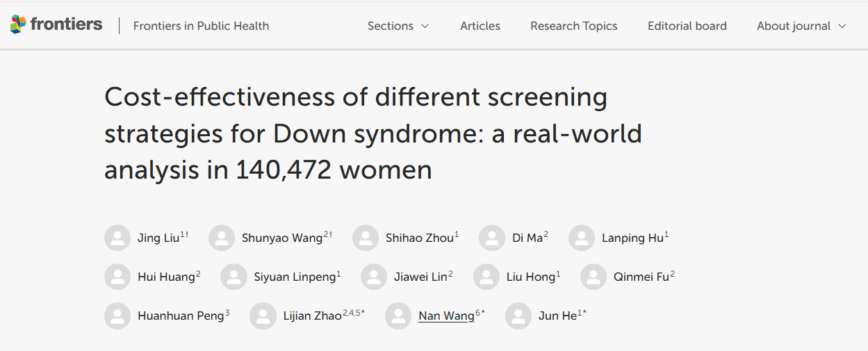Screen dimensions: 868x351
Task: Click the Frontiers logo
Action: point(56,25)
